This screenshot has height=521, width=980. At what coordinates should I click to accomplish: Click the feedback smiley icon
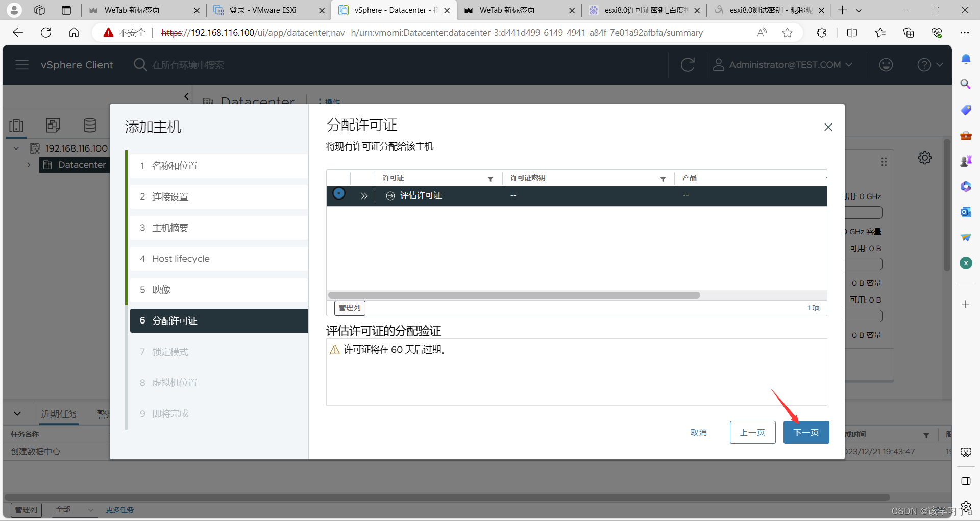(886, 65)
